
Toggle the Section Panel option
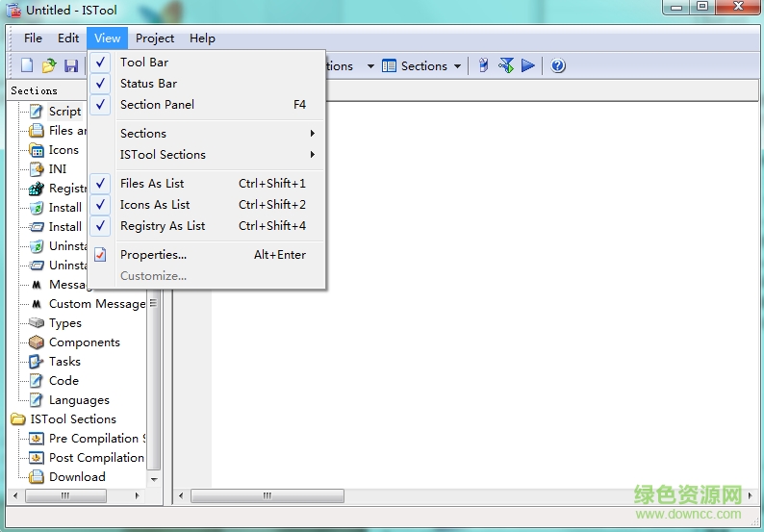tap(208, 104)
